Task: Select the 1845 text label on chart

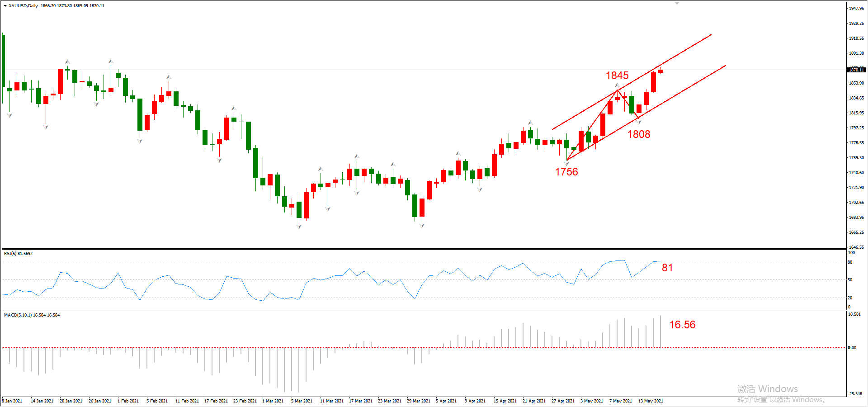Action: coord(617,76)
